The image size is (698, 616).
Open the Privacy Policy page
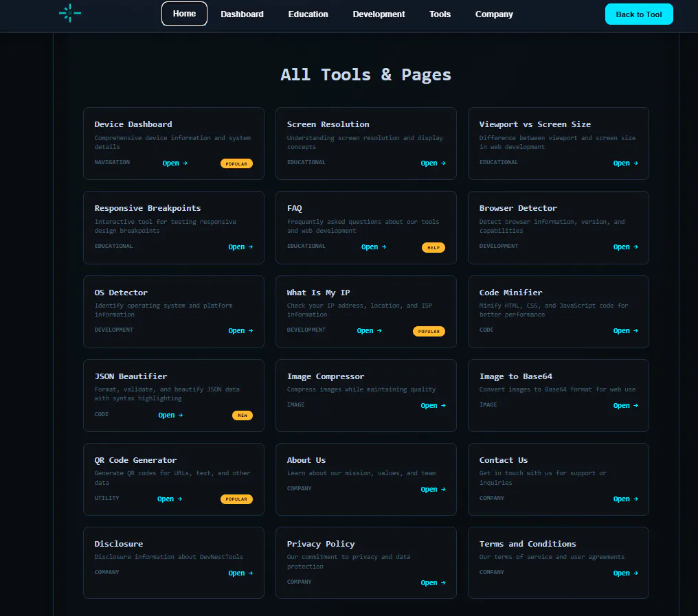(433, 582)
